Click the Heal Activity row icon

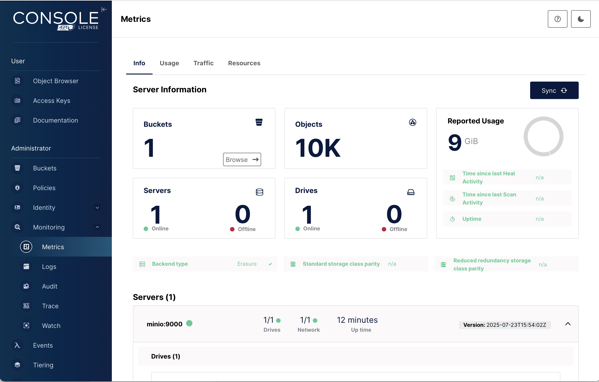click(x=452, y=178)
